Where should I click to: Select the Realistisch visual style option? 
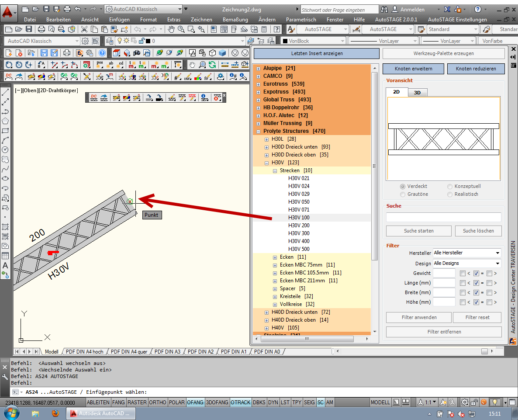click(x=450, y=194)
